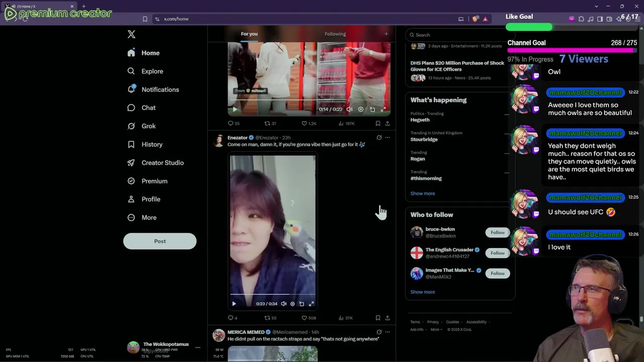Open The Wokkopotamus account menu dots
This screenshot has width=644, height=362.
pyautogui.click(x=198, y=347)
